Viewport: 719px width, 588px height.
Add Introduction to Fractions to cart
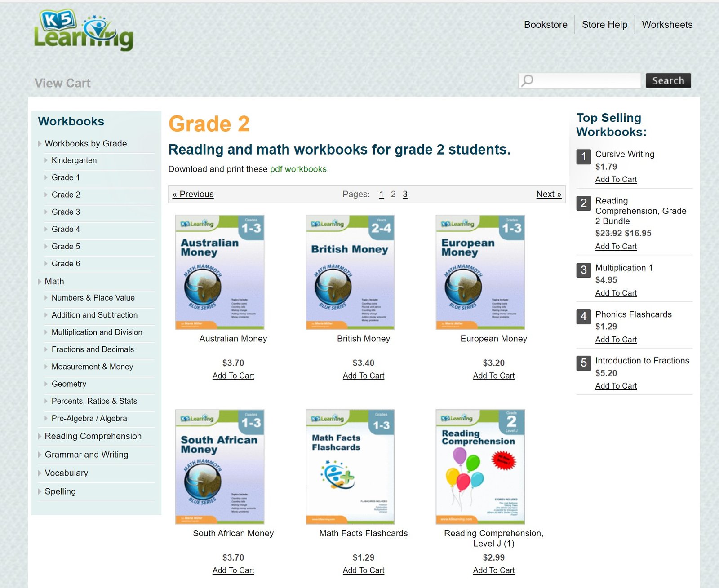click(x=616, y=386)
